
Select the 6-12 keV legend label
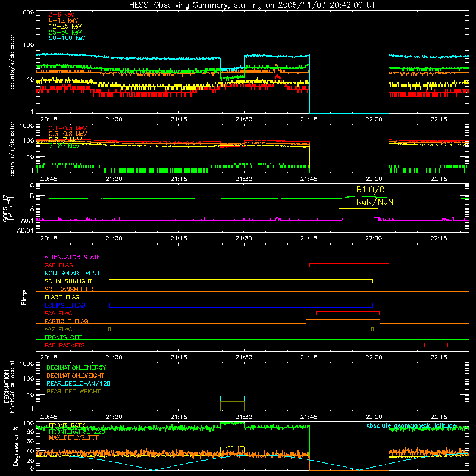pyautogui.click(x=64, y=20)
